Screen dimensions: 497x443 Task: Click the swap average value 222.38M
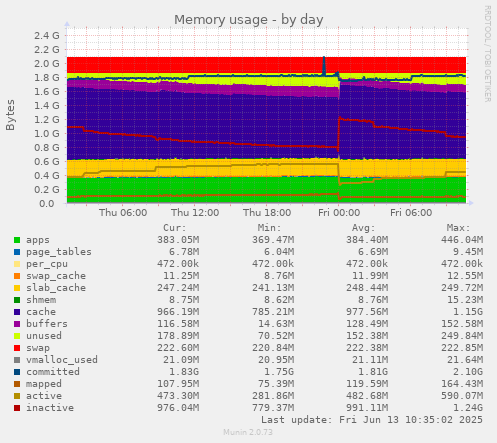[x=367, y=348]
